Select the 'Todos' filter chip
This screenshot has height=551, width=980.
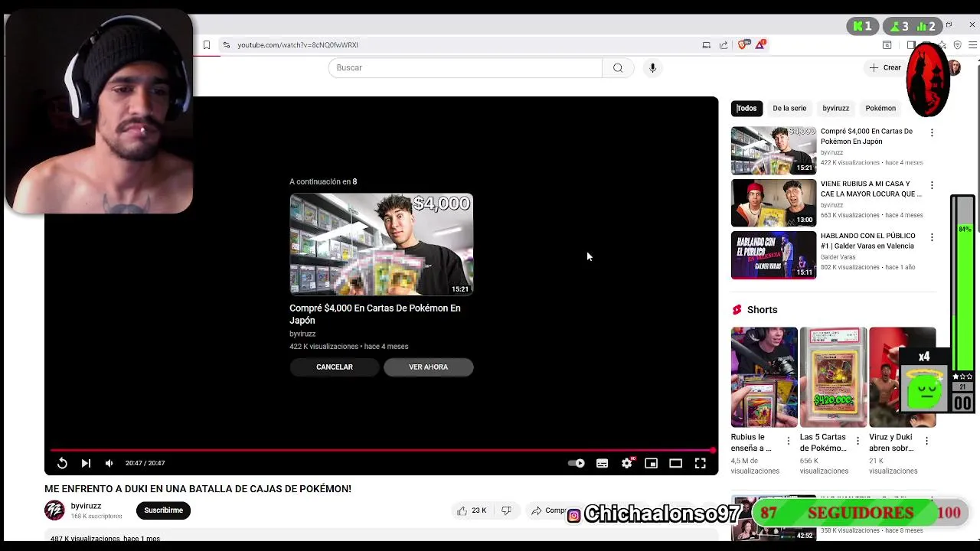tap(746, 108)
